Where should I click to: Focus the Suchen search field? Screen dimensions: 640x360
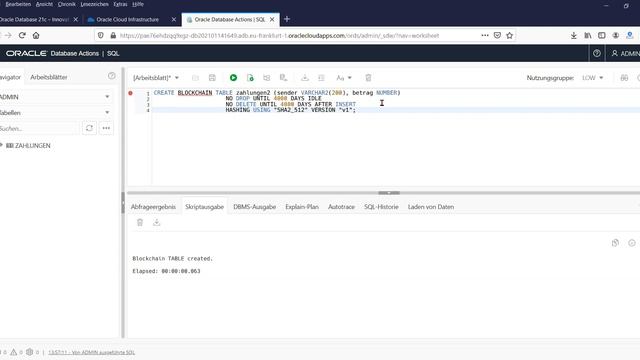39,128
